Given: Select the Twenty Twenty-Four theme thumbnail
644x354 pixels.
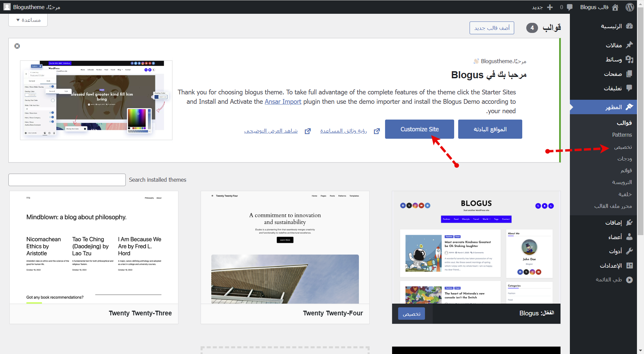Looking at the screenshot, I should [x=285, y=248].
